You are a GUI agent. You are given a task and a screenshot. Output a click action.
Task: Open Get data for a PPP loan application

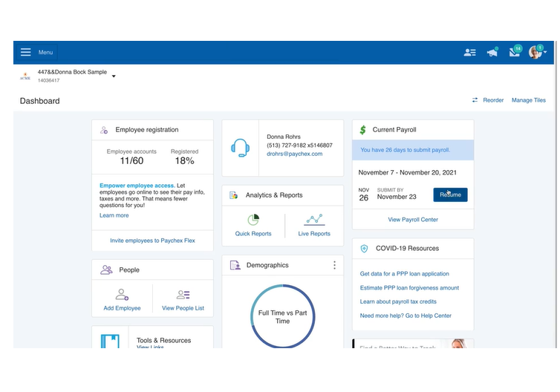point(404,274)
